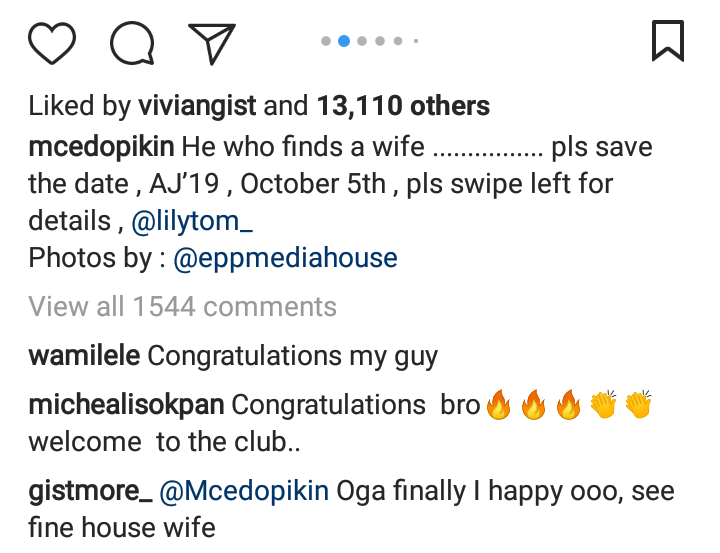This screenshot has height=553, width=720.
Task: Tap the paper plane share icon
Action: point(211,43)
